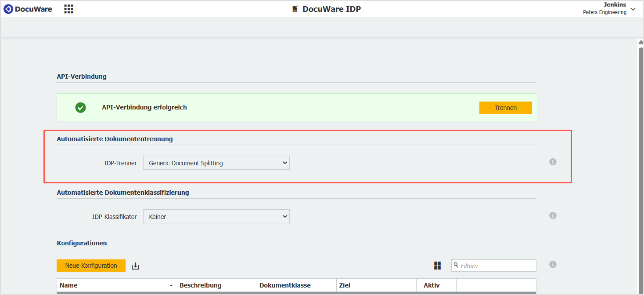
Task: Click the Dokumentklasse column header
Action: [296, 285]
